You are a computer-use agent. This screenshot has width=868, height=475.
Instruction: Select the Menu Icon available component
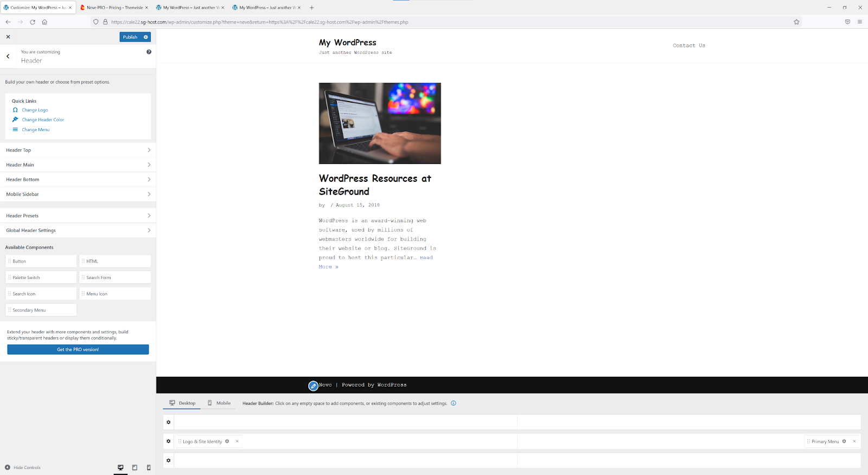[115, 294]
